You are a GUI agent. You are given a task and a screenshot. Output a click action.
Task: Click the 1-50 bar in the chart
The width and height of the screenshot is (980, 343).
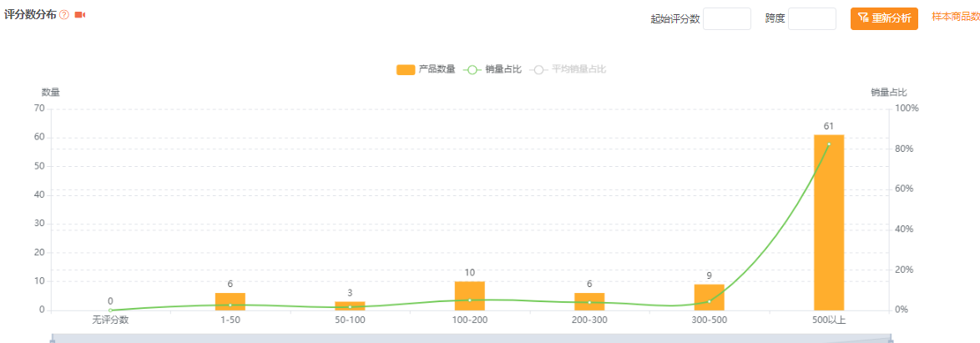tap(230, 301)
